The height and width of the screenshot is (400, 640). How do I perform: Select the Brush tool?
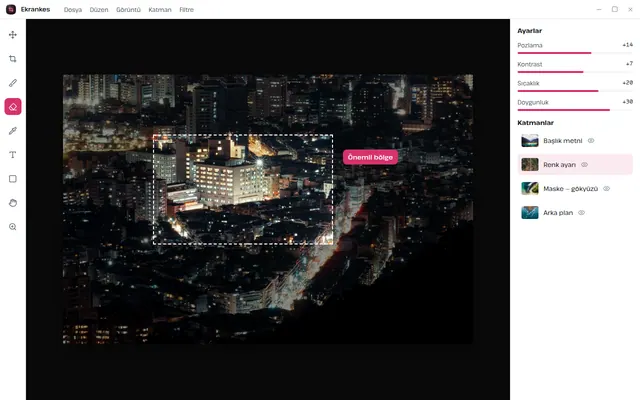(x=13, y=83)
